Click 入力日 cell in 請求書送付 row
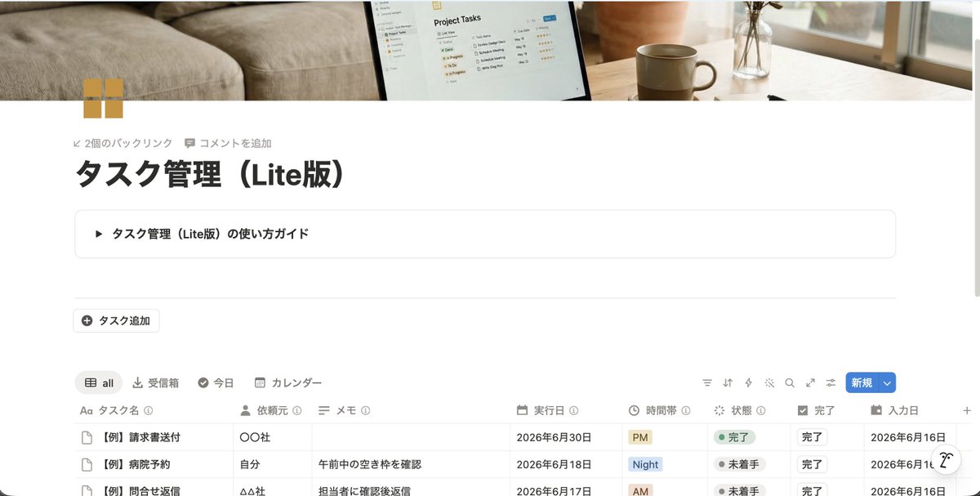This screenshot has height=496, width=980. coord(910,437)
